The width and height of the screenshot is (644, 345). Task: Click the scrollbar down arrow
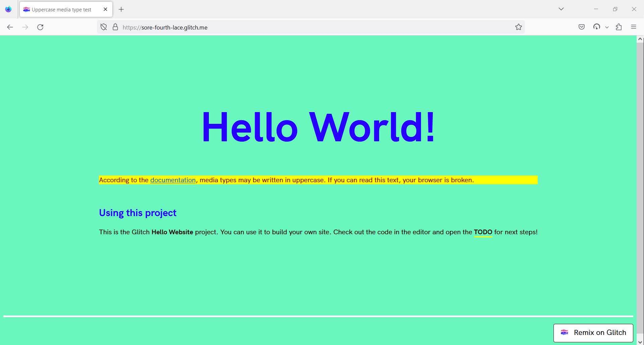641,341
